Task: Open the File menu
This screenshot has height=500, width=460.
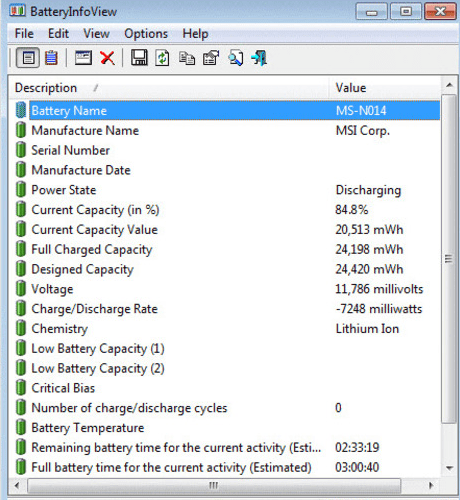Action: click(24, 34)
